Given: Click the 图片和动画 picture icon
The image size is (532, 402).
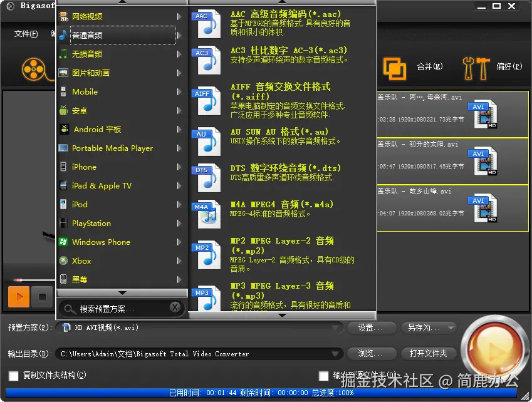Looking at the screenshot, I should pos(63,73).
